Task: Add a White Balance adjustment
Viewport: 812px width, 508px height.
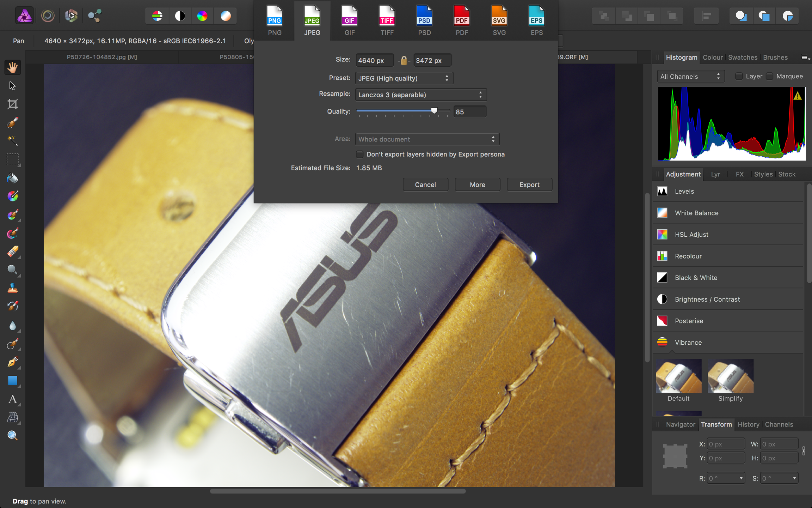Action: tap(728, 213)
